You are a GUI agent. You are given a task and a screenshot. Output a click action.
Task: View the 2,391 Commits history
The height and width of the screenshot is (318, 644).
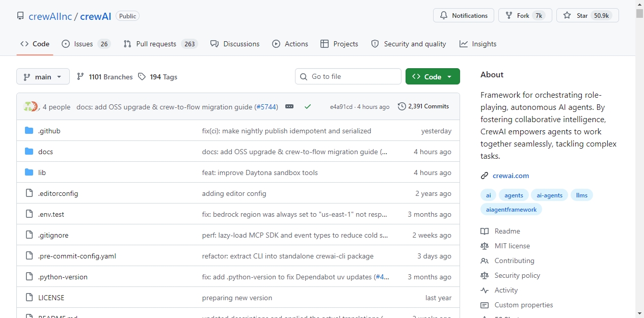[423, 106]
